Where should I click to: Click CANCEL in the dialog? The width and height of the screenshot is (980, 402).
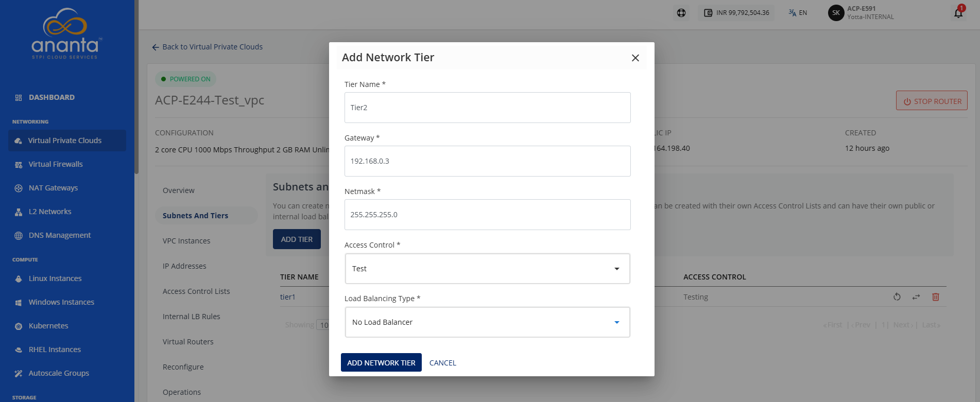click(x=443, y=363)
